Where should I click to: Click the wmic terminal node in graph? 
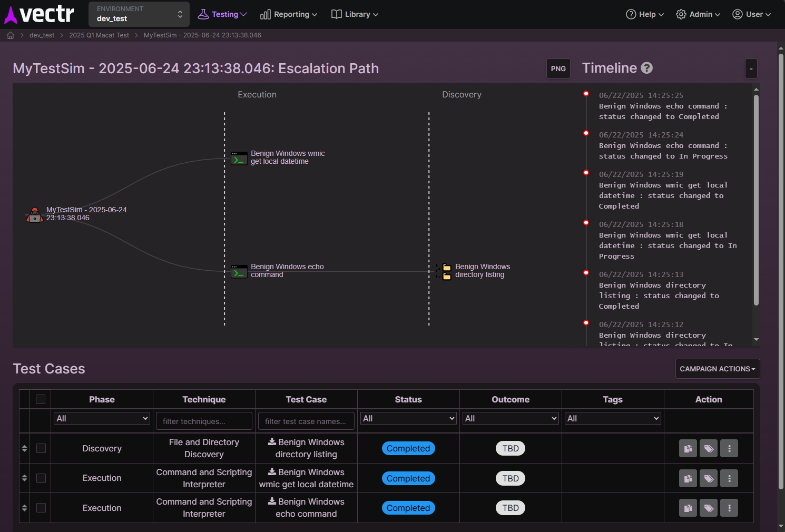coord(239,158)
